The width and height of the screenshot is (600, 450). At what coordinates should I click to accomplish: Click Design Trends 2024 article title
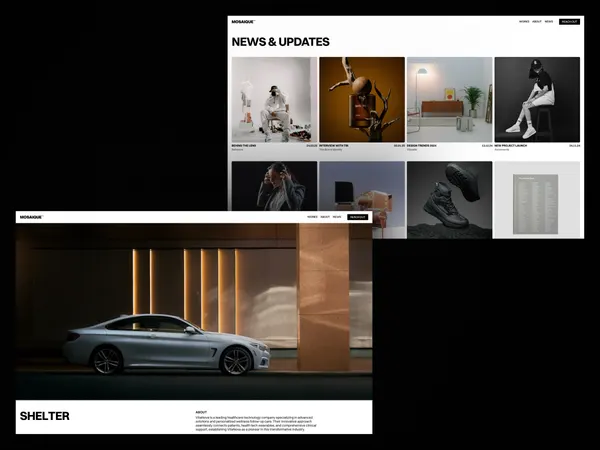422,146
